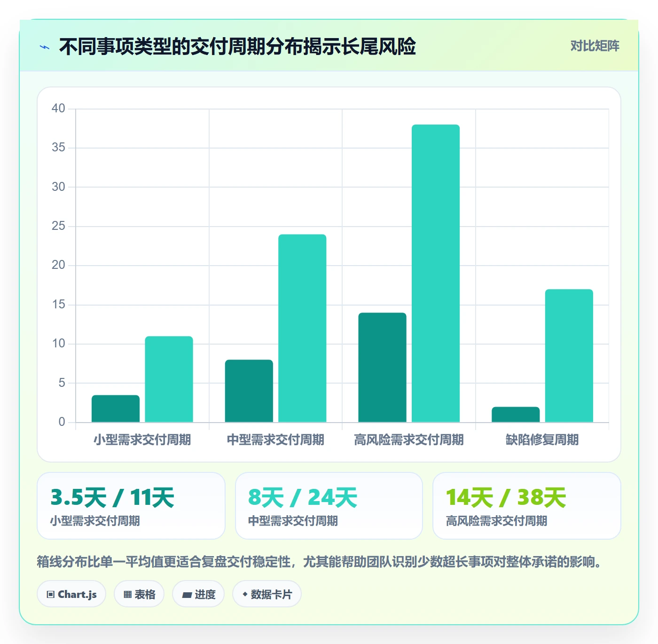Click the 高风险需求交付周期 caption in the stat card
Viewport: 658px width, 644px height.
point(496,521)
